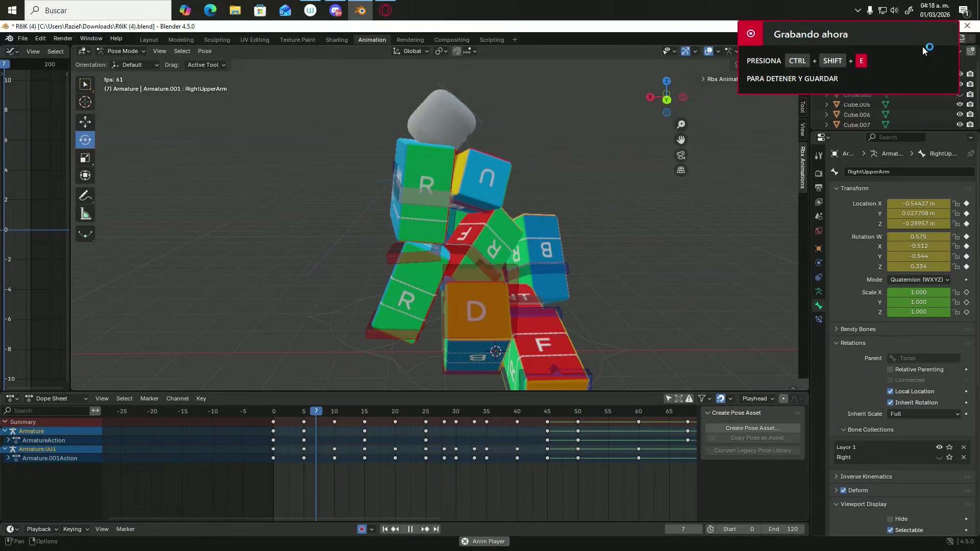Toggle the Deform checkbox

pyautogui.click(x=844, y=490)
